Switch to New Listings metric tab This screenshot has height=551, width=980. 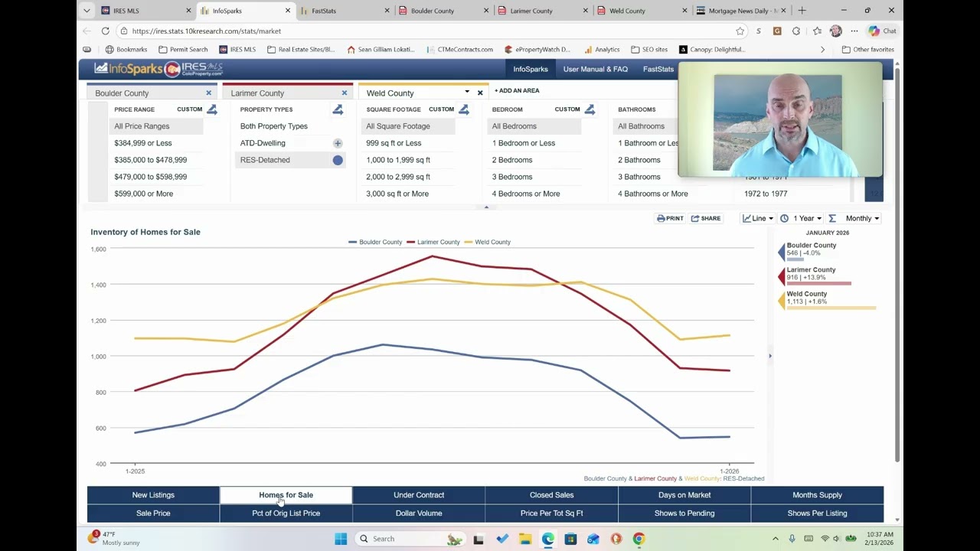pyautogui.click(x=153, y=495)
